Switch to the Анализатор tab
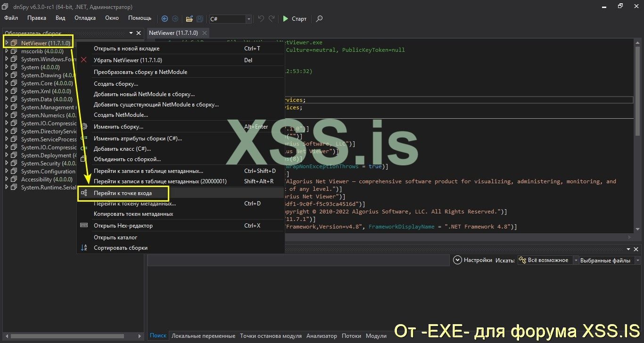 (322, 336)
